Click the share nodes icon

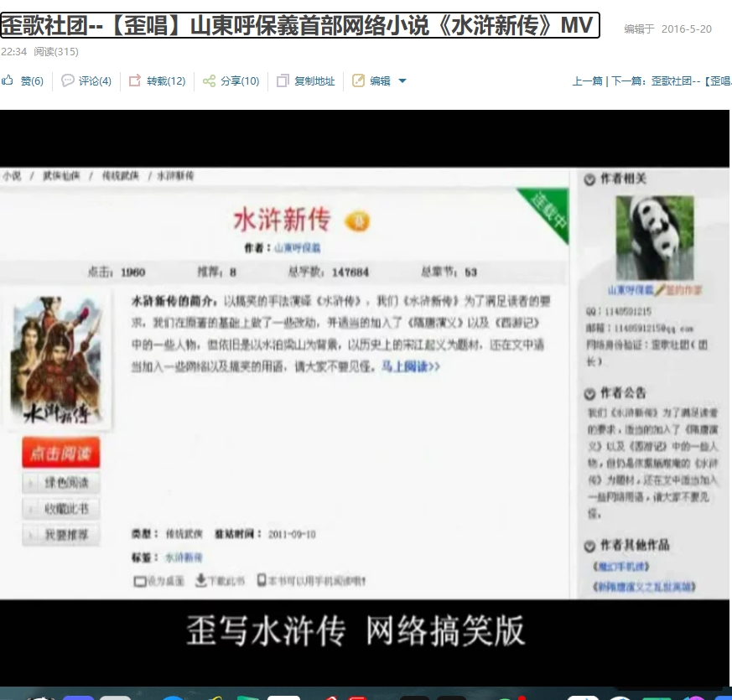point(209,80)
